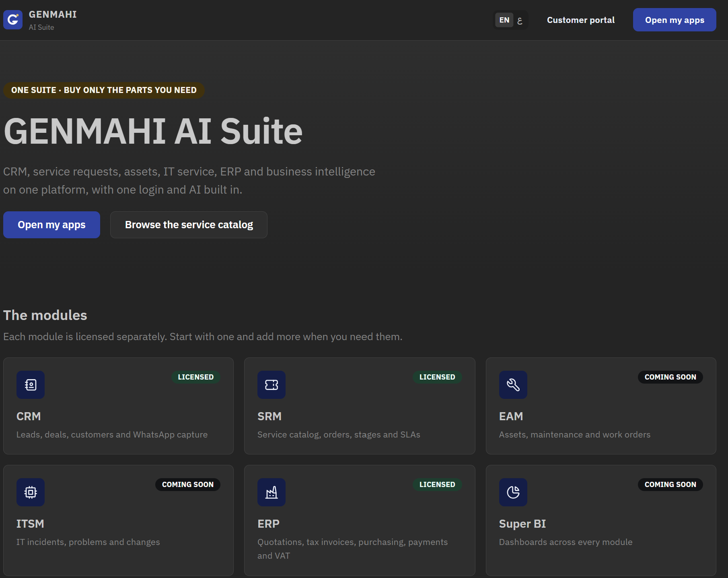Open the Super BI module title

click(x=522, y=524)
